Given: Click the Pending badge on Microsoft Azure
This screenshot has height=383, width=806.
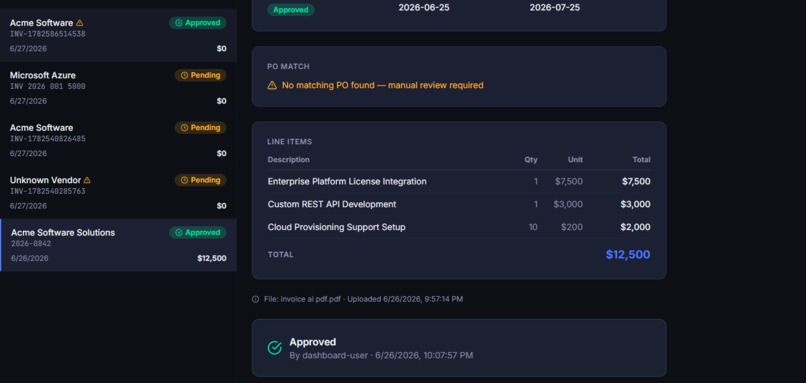Looking at the screenshot, I should pyautogui.click(x=200, y=75).
